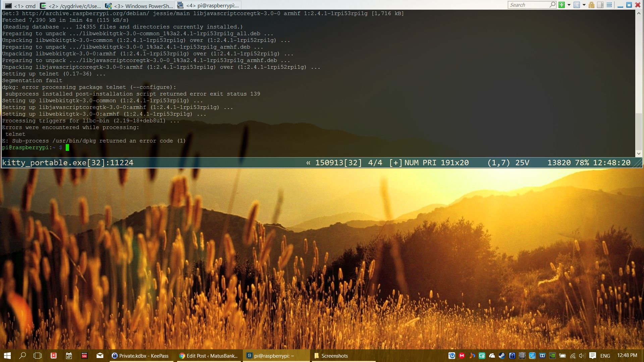Toggle NUM indicator in status bar
Image resolution: width=644 pixels, height=362 pixels.
(x=412, y=163)
